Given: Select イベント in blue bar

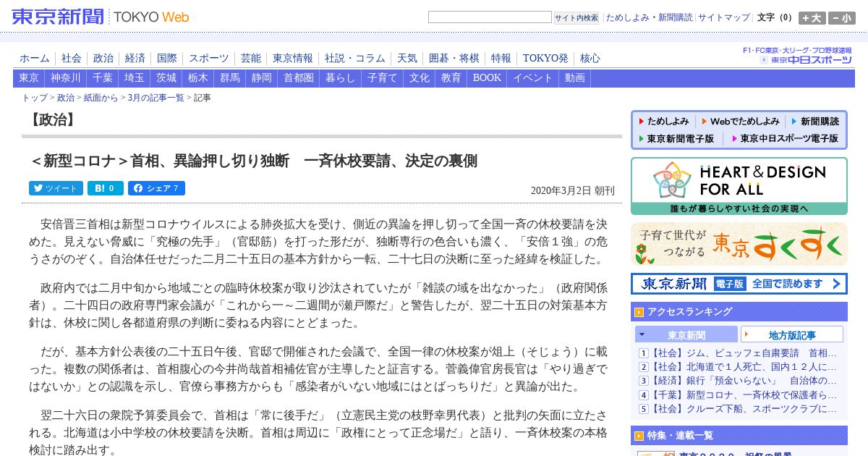Looking at the screenshot, I should point(533,78).
